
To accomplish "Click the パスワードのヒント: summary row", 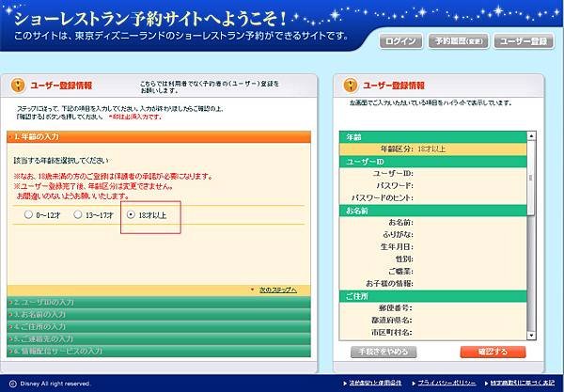I will tap(433, 198).
